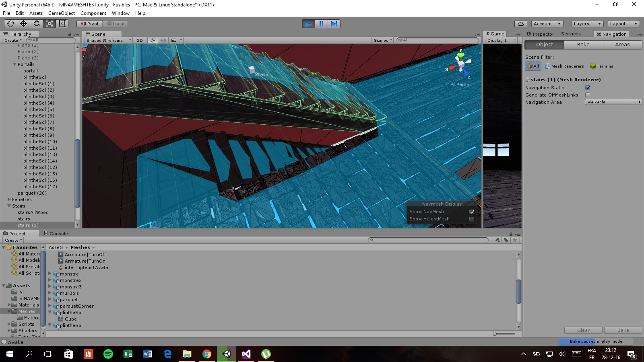This screenshot has width=644, height=362.
Task: Switch to the Console tab
Action: point(56,234)
